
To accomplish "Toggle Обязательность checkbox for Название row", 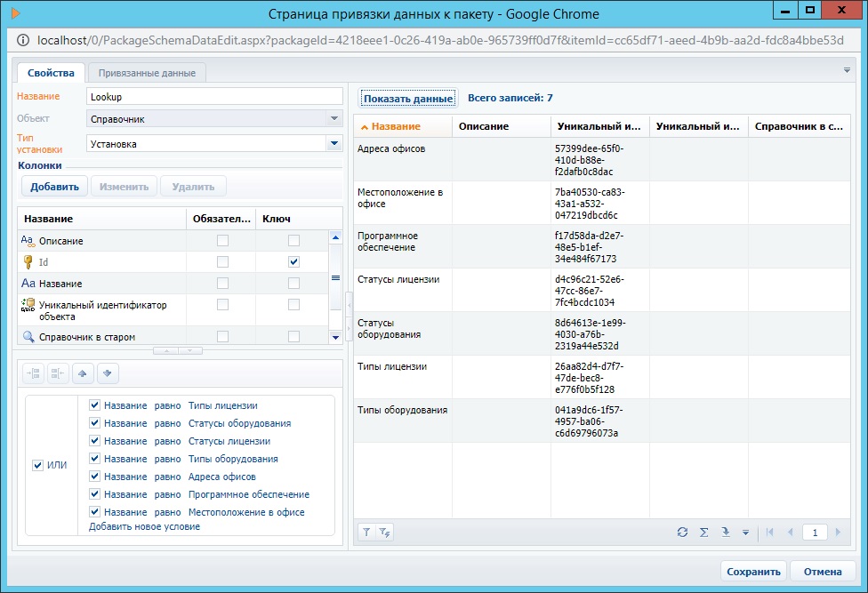I will tap(222, 284).
